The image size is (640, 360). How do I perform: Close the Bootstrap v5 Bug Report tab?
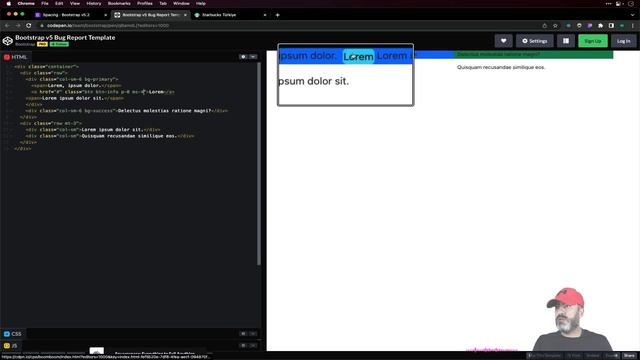coord(185,15)
